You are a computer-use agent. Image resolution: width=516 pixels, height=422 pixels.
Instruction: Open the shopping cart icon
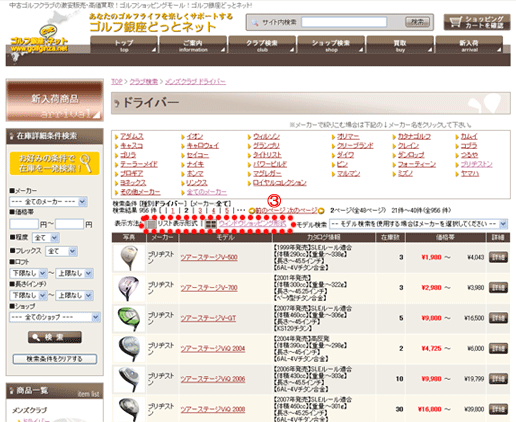click(x=455, y=22)
